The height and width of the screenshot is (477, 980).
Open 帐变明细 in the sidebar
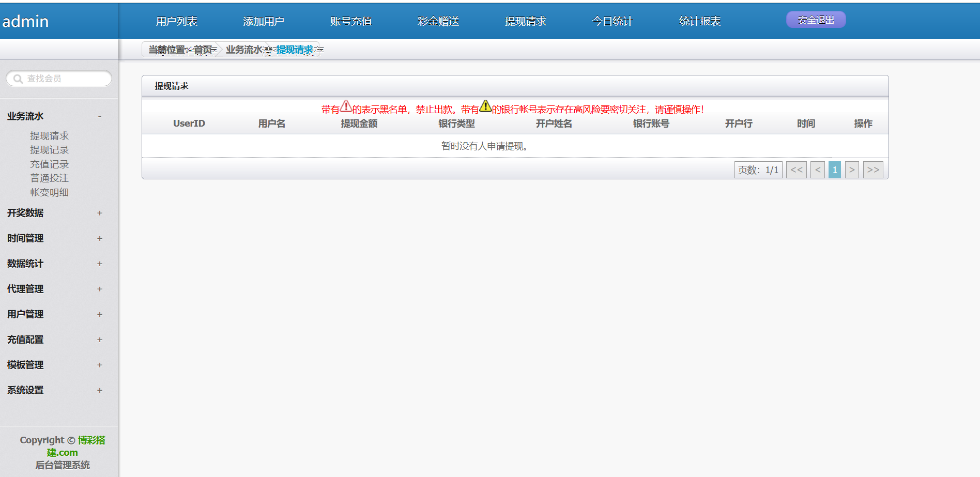point(49,192)
